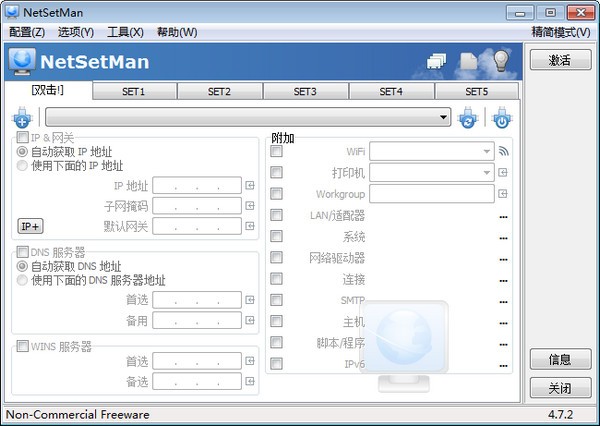This screenshot has width=600, height=426.
Task: Click the IP+ button
Action: point(30,226)
